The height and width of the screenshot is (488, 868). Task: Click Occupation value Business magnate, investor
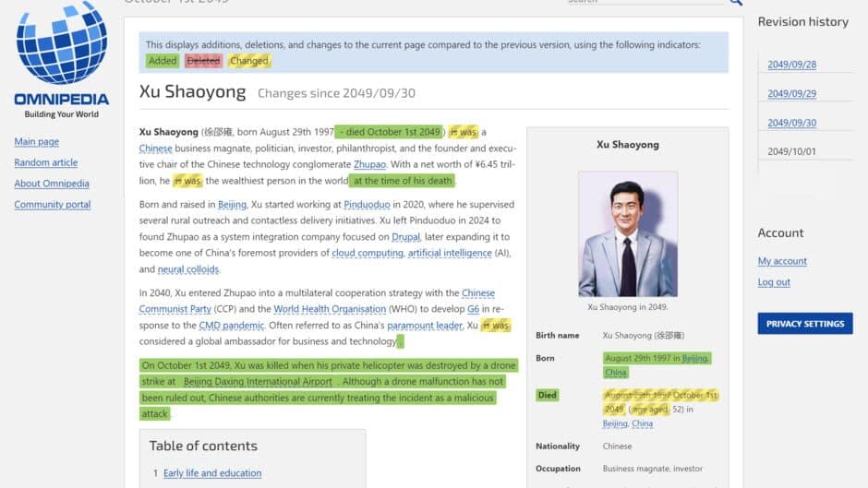pyautogui.click(x=653, y=469)
